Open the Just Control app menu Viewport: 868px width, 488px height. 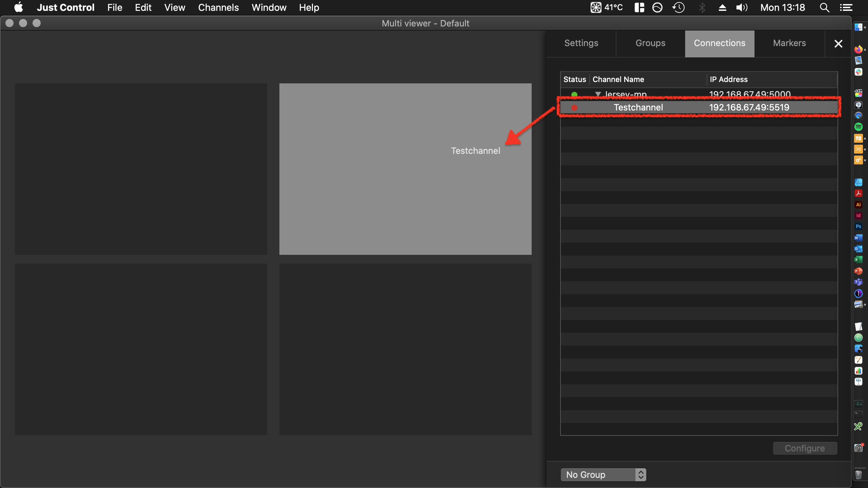[x=65, y=7]
